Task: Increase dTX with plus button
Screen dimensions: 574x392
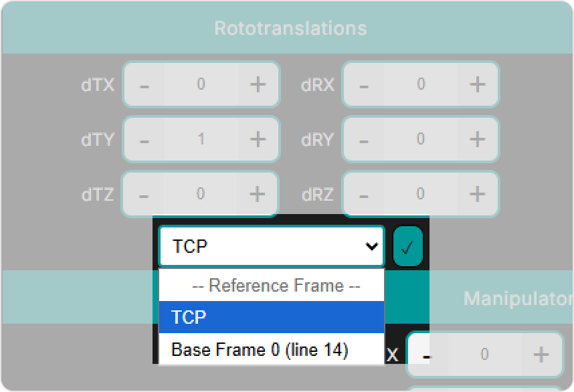Action: [x=258, y=85]
